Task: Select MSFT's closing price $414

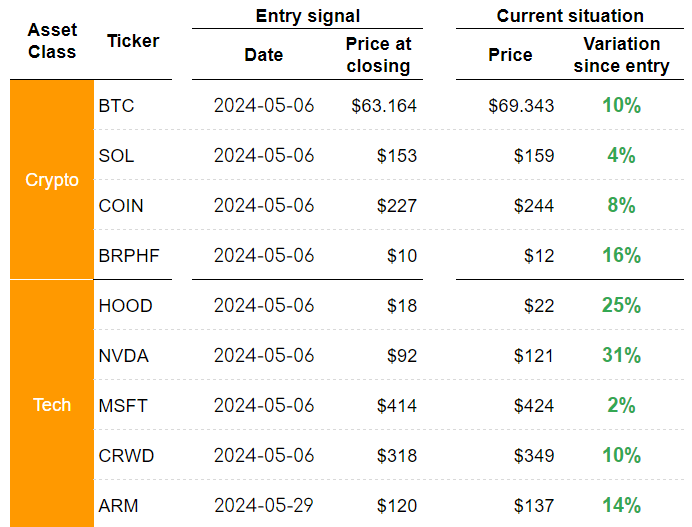Action: coord(397,405)
